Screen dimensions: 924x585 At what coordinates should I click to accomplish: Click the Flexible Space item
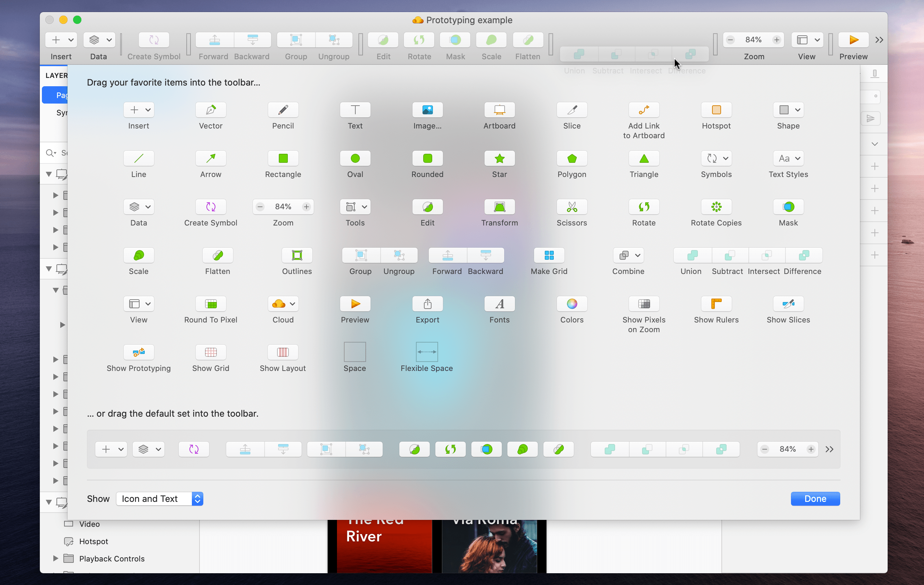(x=427, y=352)
